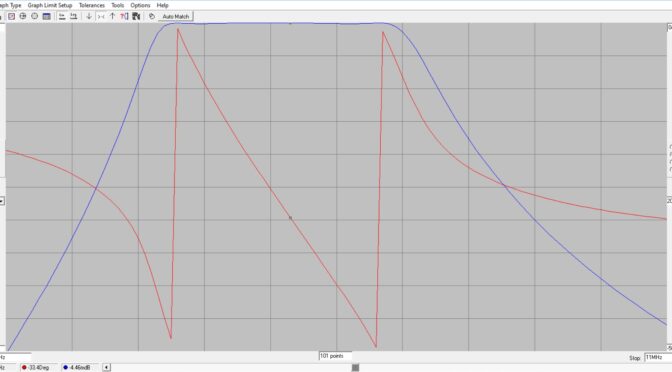Open the dropdown arrow at left graph edge
The width and height of the screenshot is (672, 372).
coord(2,201)
